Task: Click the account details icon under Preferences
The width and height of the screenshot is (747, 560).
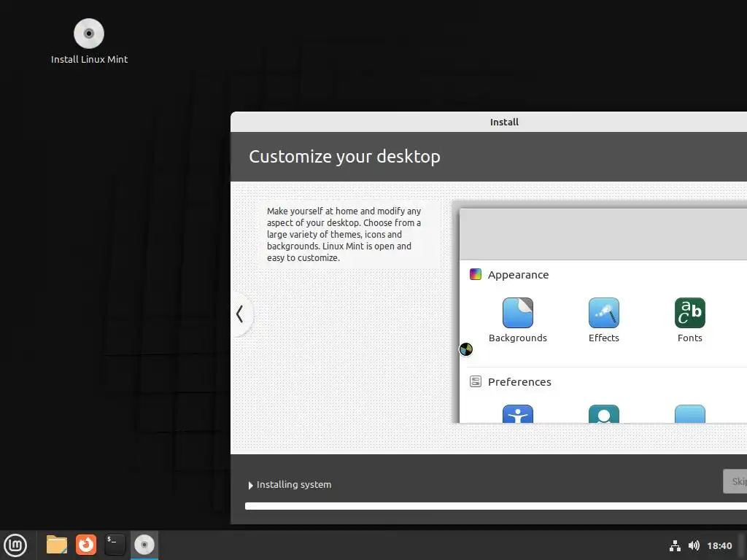Action: click(x=603, y=414)
